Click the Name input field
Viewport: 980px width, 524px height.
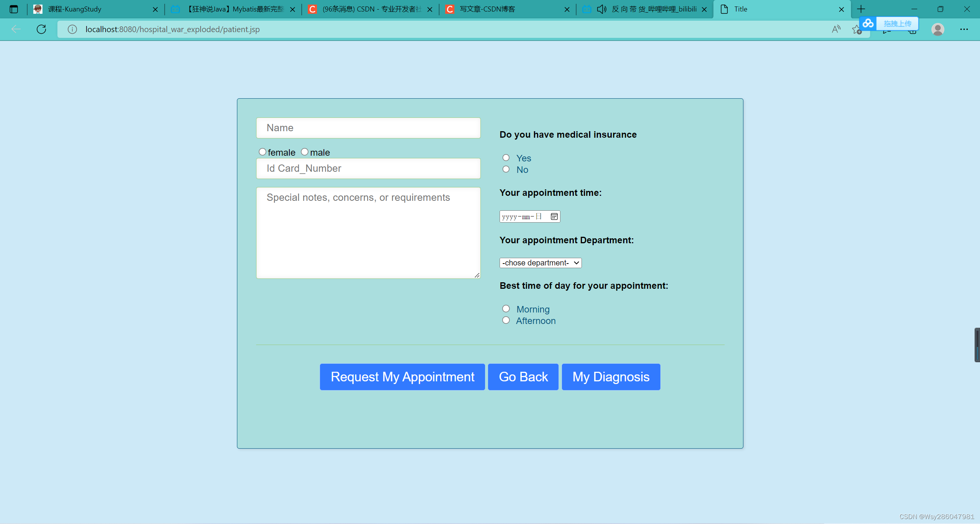[x=368, y=128]
